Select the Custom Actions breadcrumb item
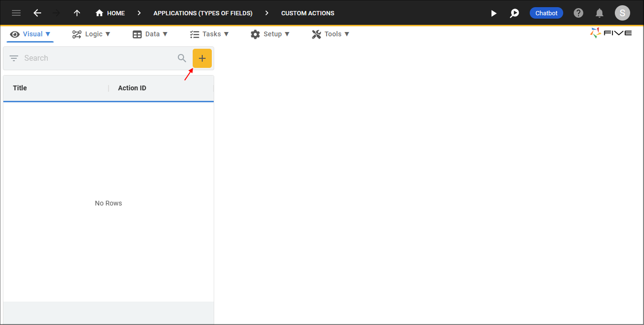This screenshot has width=644, height=325. click(x=307, y=13)
